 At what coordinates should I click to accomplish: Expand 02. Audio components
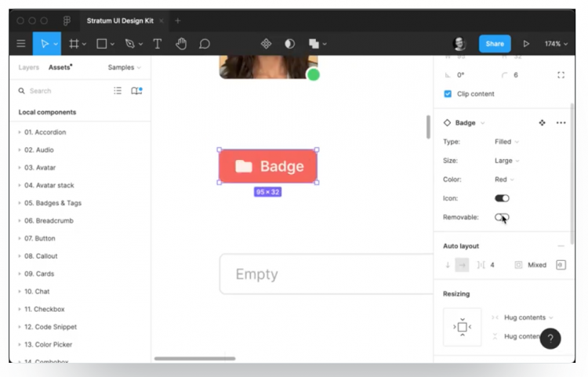(x=35, y=150)
